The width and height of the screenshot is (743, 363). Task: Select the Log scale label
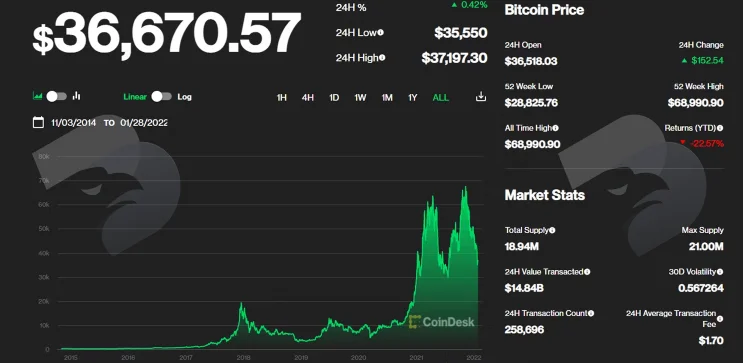(x=184, y=97)
